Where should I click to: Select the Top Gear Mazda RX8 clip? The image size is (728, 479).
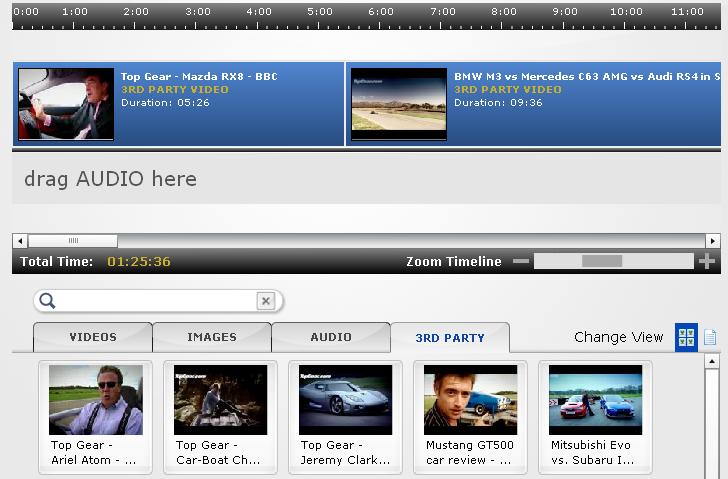click(179, 104)
